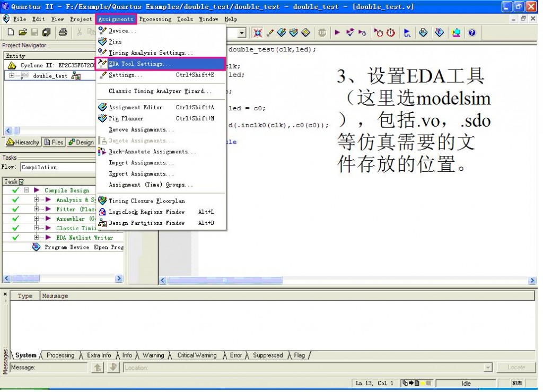Viewport: 543px width, 392px height.
Task: Open the Processing menu
Action: point(156,20)
